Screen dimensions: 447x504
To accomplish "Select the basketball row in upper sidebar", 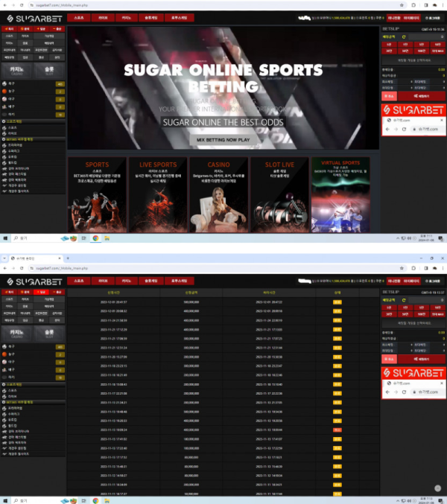I will (33, 92).
